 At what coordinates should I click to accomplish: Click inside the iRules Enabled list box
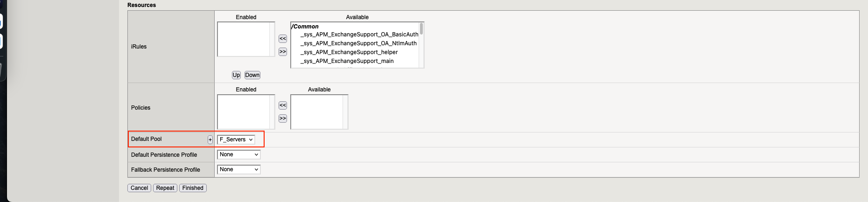tap(243, 39)
